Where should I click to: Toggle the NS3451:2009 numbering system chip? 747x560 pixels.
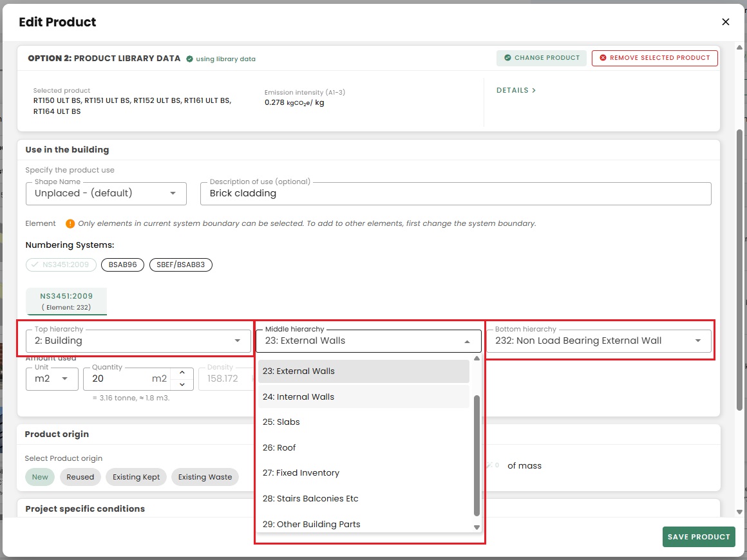tap(61, 265)
